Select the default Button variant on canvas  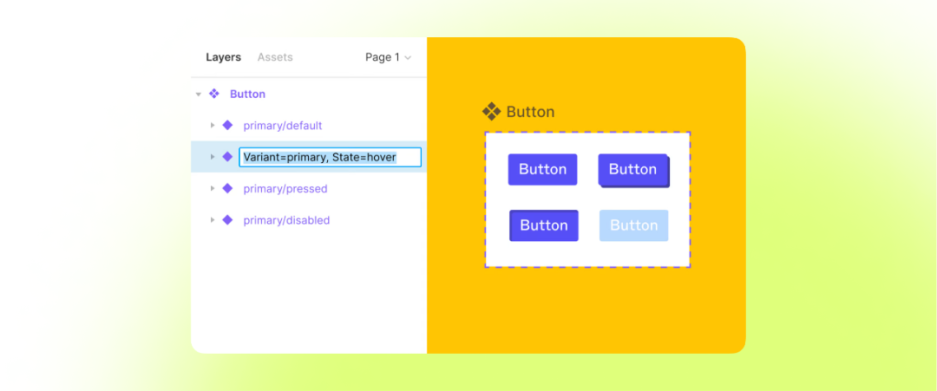[x=543, y=169]
